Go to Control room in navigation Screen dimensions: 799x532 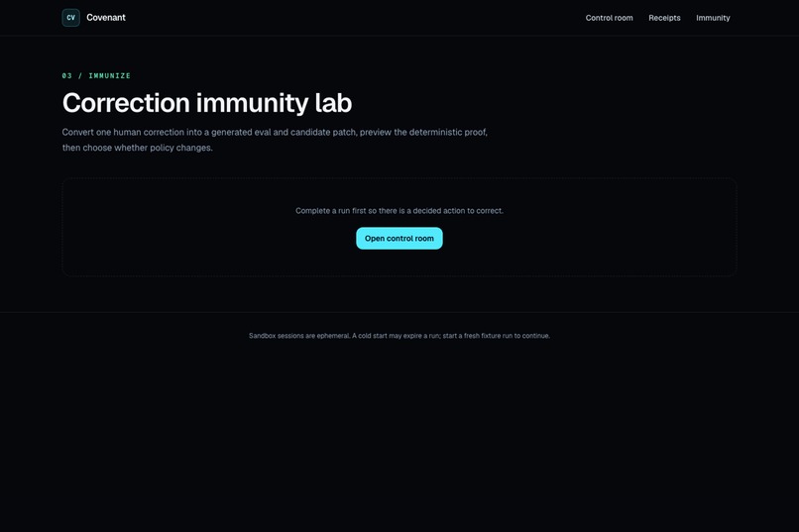click(609, 18)
